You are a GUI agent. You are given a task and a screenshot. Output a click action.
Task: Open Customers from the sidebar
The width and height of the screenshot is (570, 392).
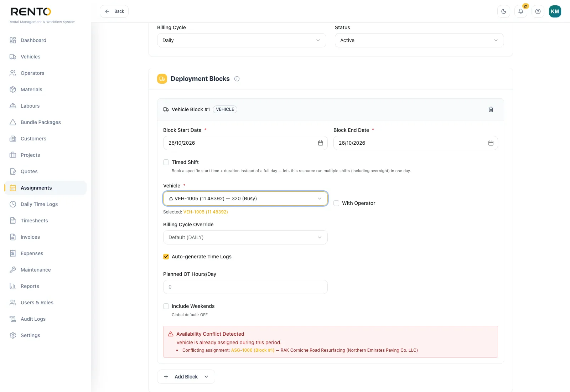pyautogui.click(x=45, y=139)
